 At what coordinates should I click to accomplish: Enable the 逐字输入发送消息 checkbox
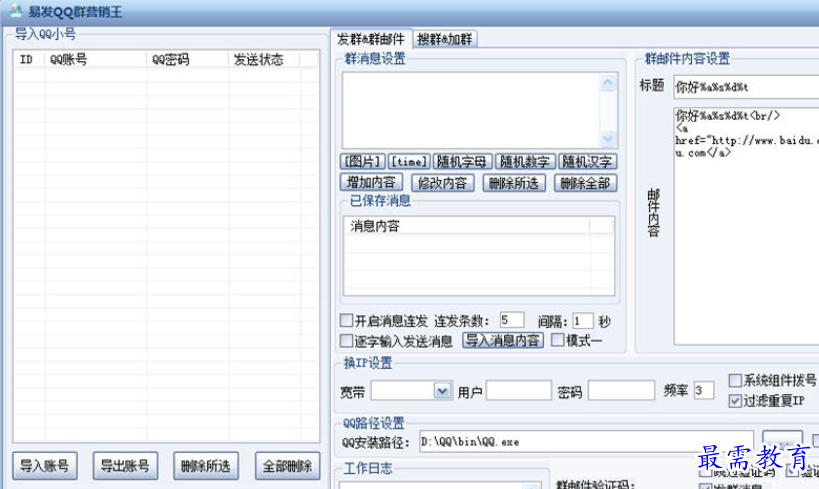(346, 341)
